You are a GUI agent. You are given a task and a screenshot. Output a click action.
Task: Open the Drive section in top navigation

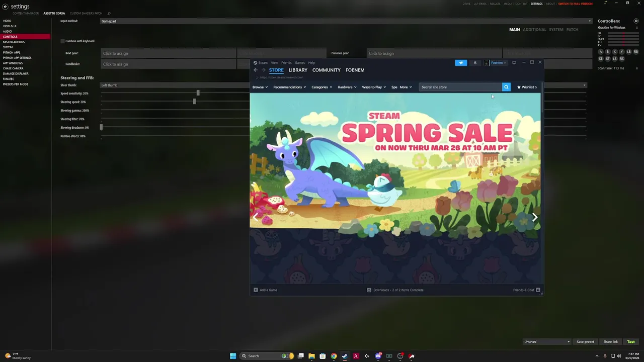pos(466,4)
